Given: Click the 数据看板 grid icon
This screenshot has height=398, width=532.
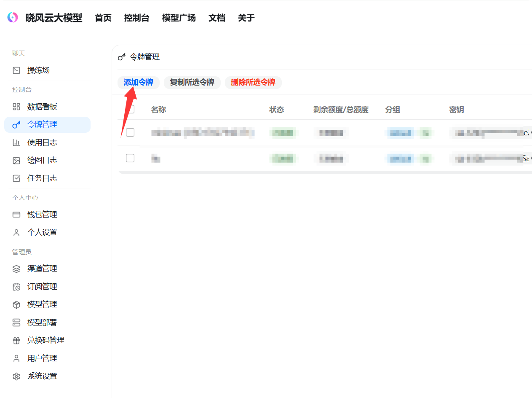Looking at the screenshot, I should click(16, 107).
